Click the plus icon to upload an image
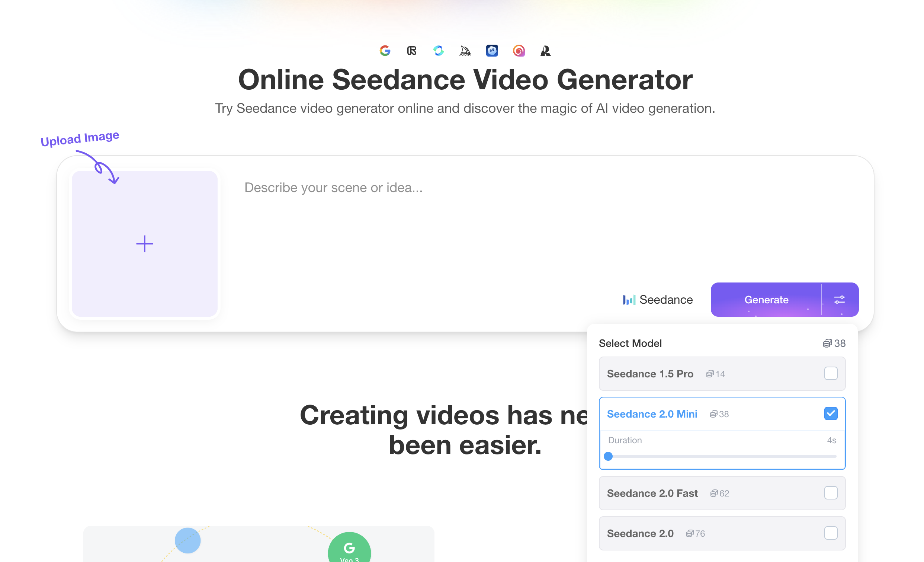 (145, 244)
